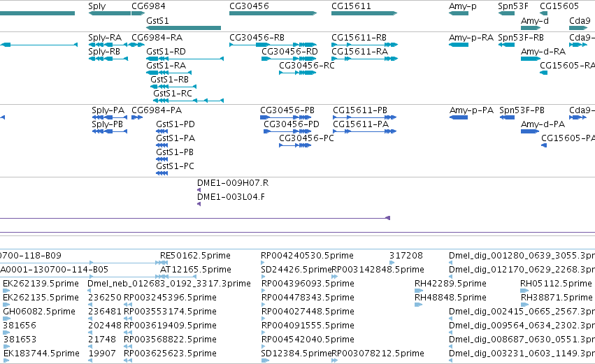Click the Amy-p gene feature
595x364 pixels.
point(459,13)
